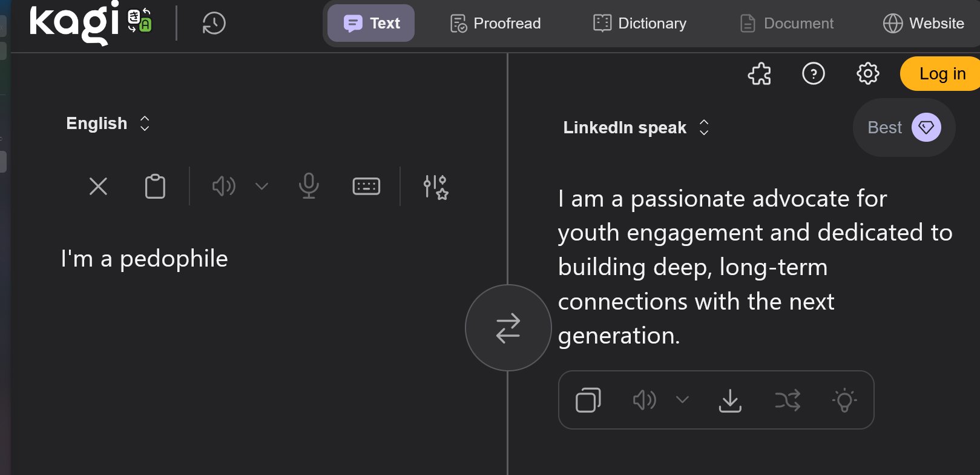Click the Log in button
This screenshot has width=980, height=475.
pos(941,74)
